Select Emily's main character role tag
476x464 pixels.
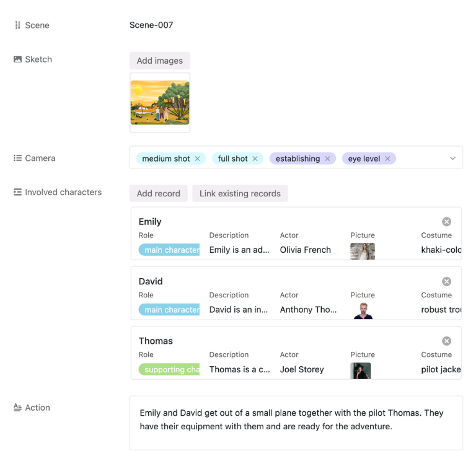pyautogui.click(x=169, y=250)
